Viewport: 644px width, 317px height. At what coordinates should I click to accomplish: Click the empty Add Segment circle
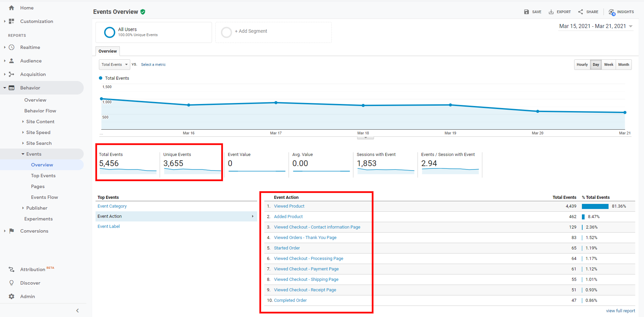pyautogui.click(x=226, y=32)
